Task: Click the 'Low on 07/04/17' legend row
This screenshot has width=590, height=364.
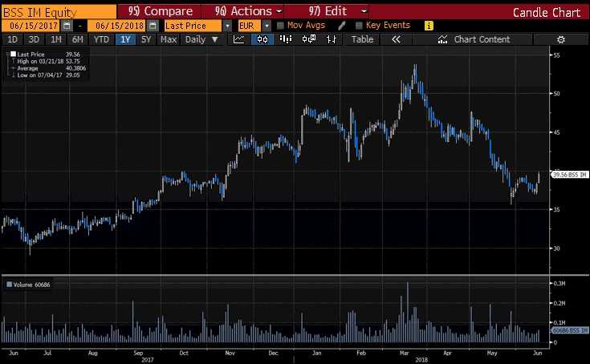Action: pyautogui.click(x=48, y=75)
